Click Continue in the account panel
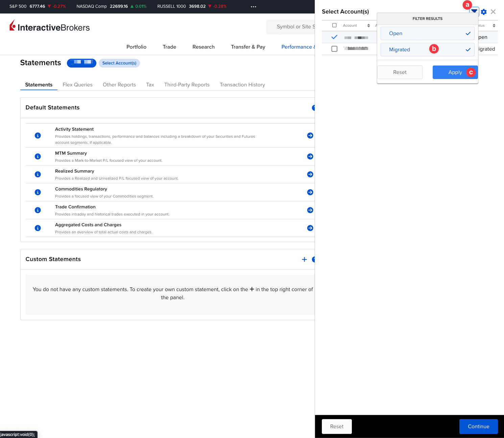 (478, 426)
